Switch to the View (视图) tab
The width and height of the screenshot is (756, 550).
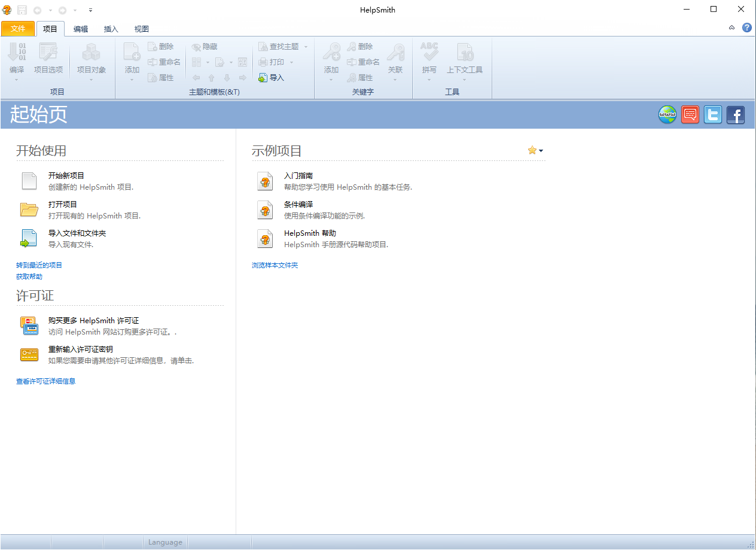pyautogui.click(x=142, y=29)
